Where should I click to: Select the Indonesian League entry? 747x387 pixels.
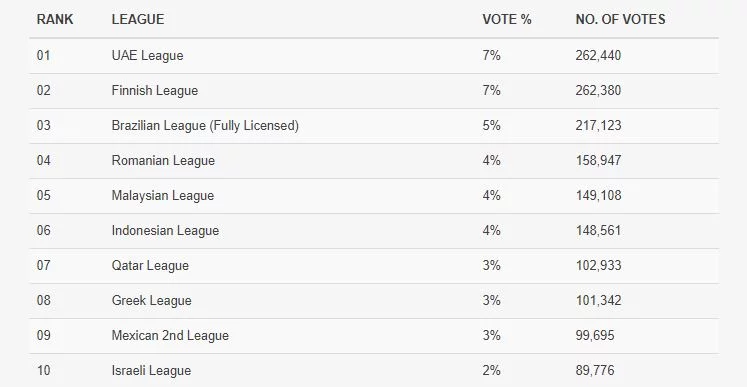click(165, 231)
